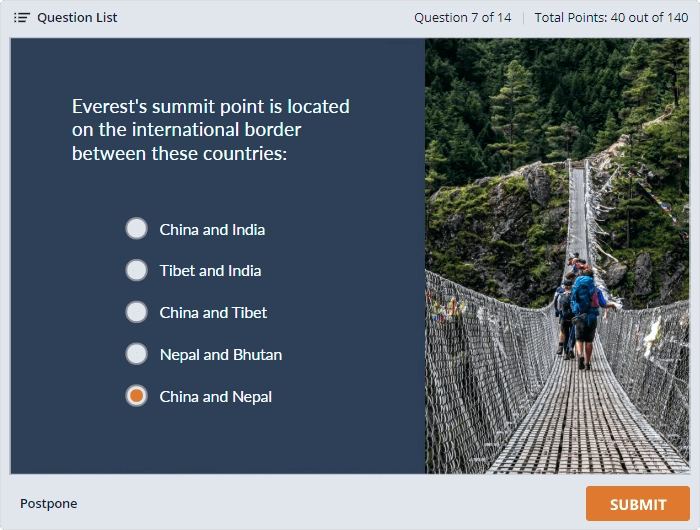Click the China and India answer text
The width and height of the screenshot is (700, 530).
[212, 230]
